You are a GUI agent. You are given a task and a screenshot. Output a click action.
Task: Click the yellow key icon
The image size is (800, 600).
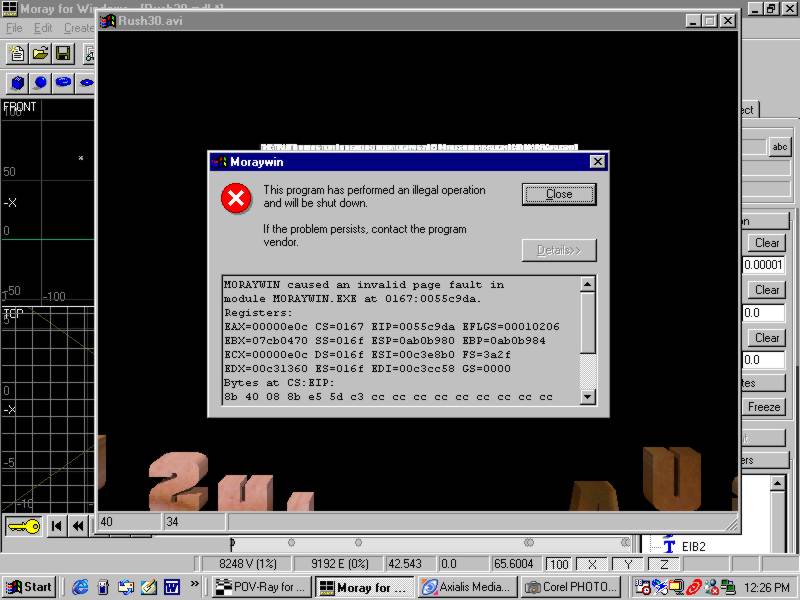coord(23,525)
